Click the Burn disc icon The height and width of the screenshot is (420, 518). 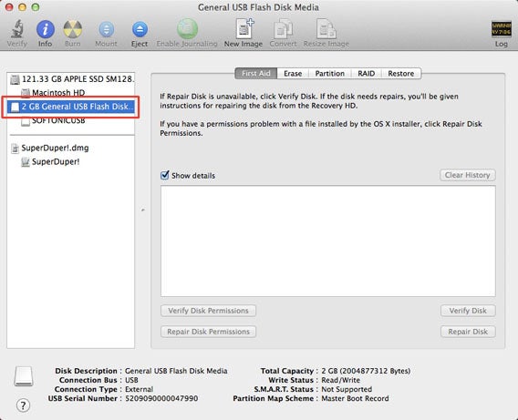(x=73, y=29)
